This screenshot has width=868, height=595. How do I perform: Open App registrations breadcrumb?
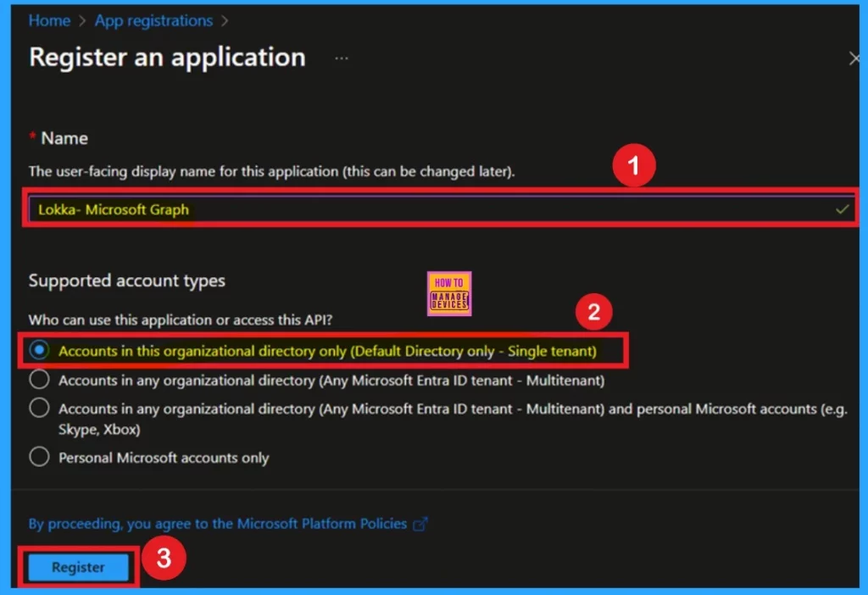tap(153, 21)
